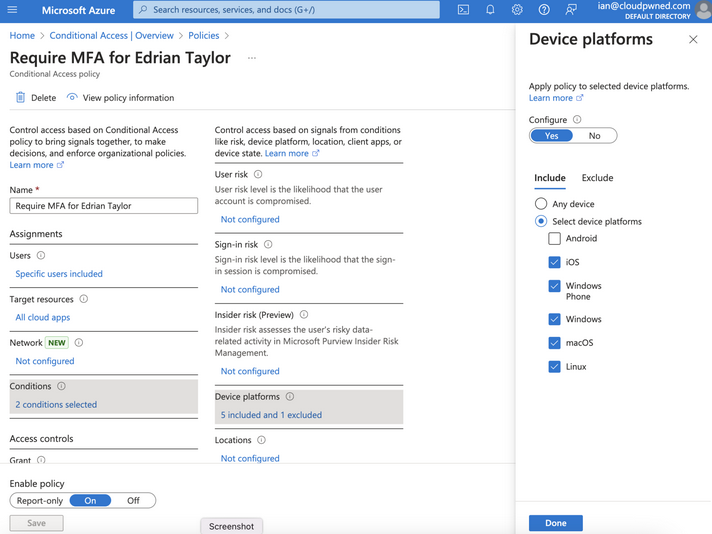
Task: Select the Select device platforms radio
Action: [x=541, y=221]
